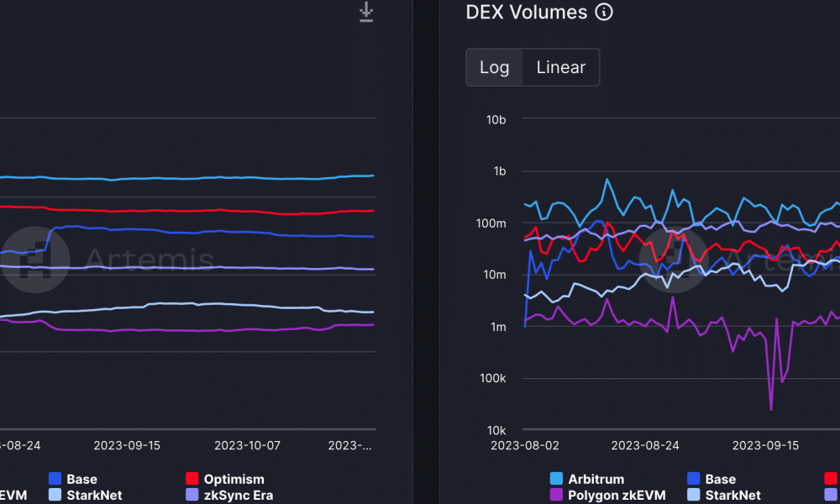Click the 1m y-axis label

[x=498, y=327]
